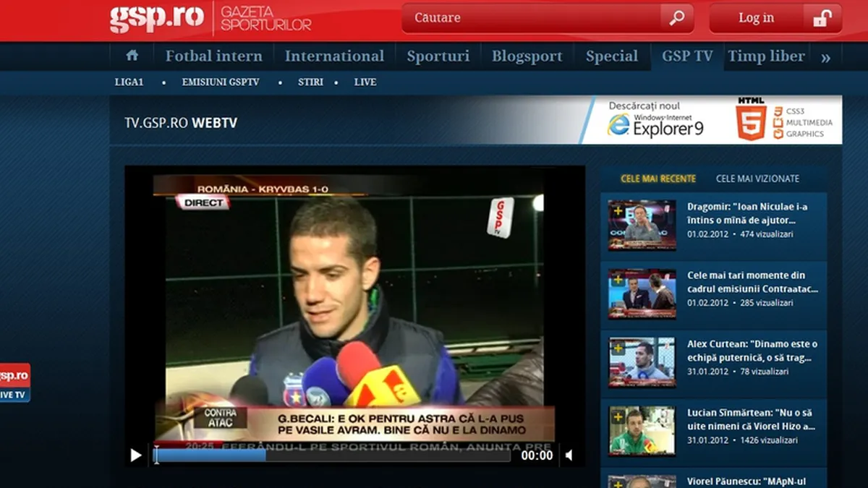Switch to Cele mai vizionate tab
Viewport: 868px width, 488px height.
pos(757,179)
